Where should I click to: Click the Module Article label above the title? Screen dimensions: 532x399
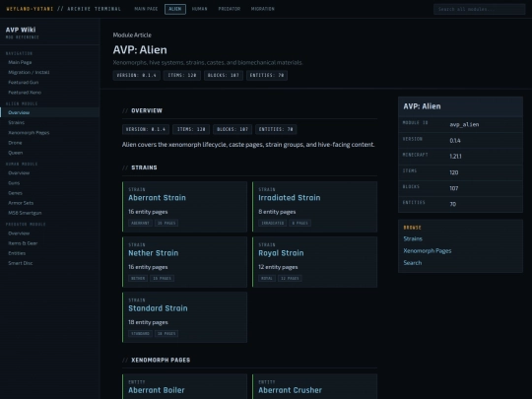(x=132, y=34)
